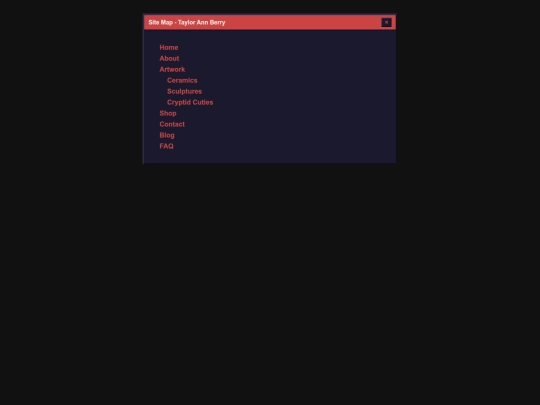This screenshot has width=540, height=405.
Task: Select the middle Artwork child entry
Action: (x=185, y=92)
